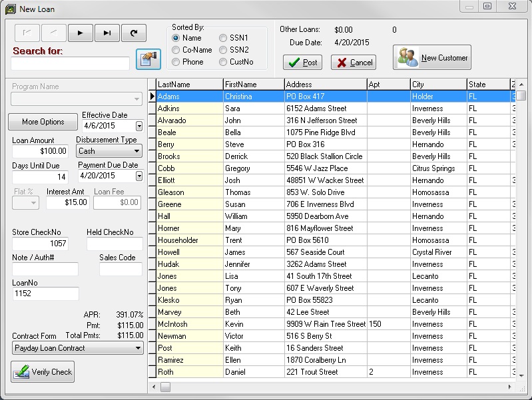This screenshot has height=400, width=532.
Task: Select first name Steve in Berry row
Action: point(254,144)
